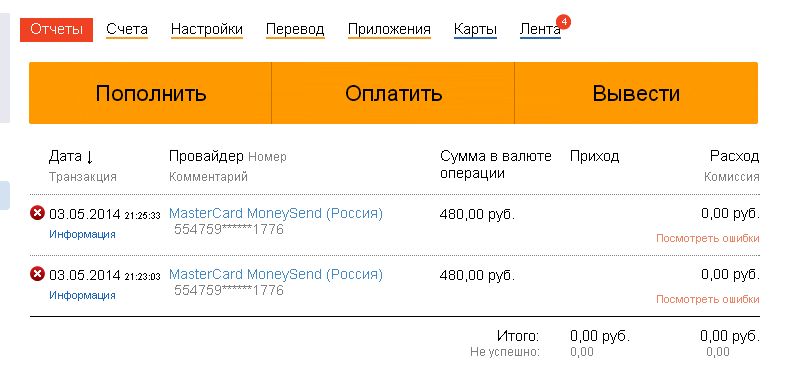
Task: Open the Лента feed tab
Action: click(x=540, y=29)
